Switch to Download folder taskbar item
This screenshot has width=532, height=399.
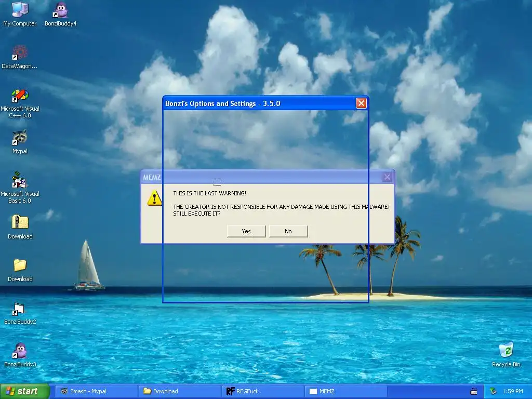click(180, 392)
